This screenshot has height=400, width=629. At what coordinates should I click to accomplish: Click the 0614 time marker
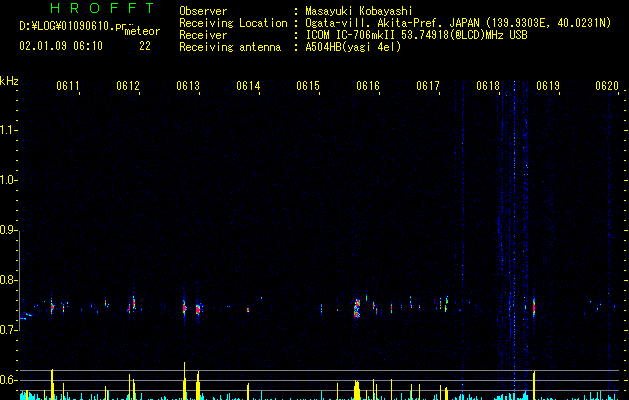(x=248, y=85)
